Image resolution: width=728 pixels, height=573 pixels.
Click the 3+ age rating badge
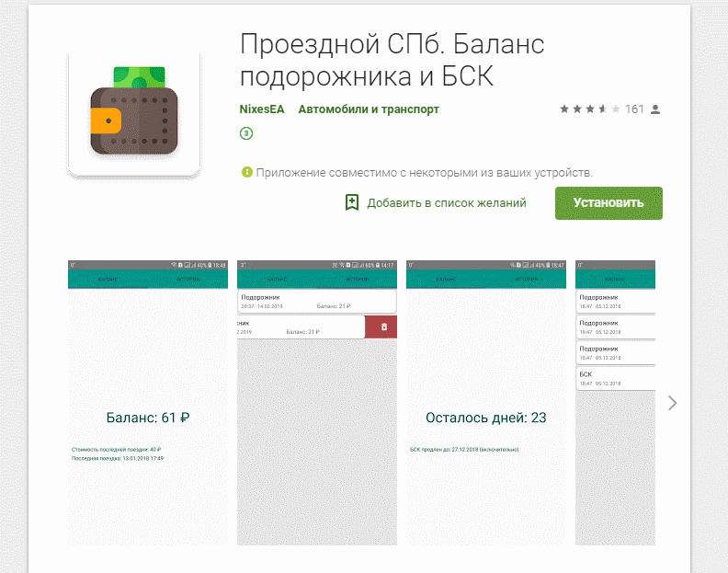(246, 134)
